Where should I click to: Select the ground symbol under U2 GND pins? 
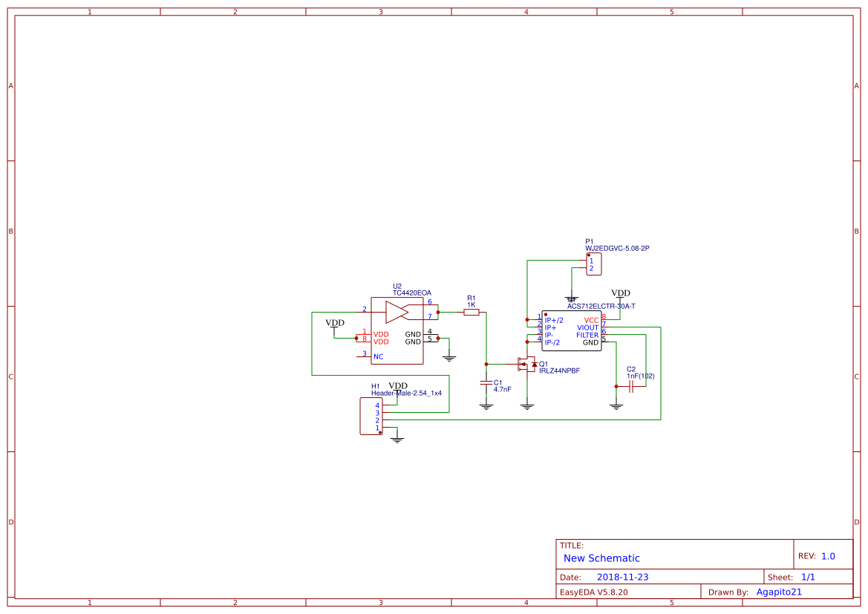point(448,357)
